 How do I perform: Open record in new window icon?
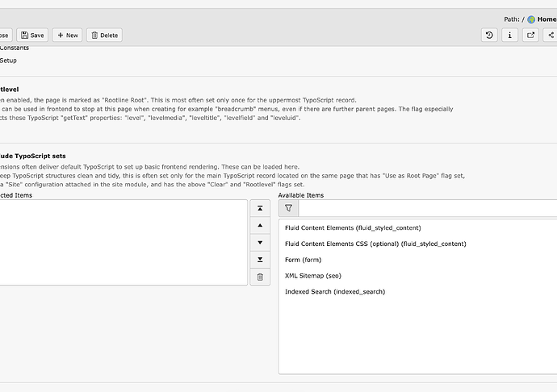pos(531,35)
